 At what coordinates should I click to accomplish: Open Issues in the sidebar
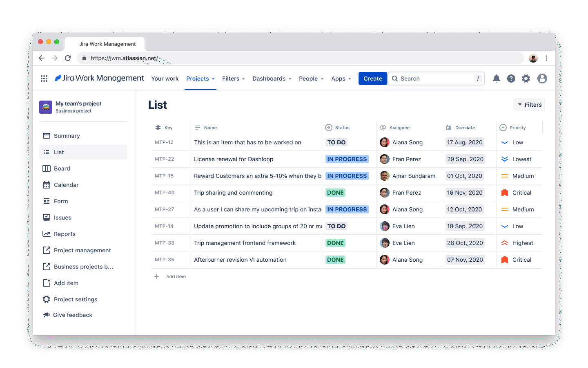point(83,218)
